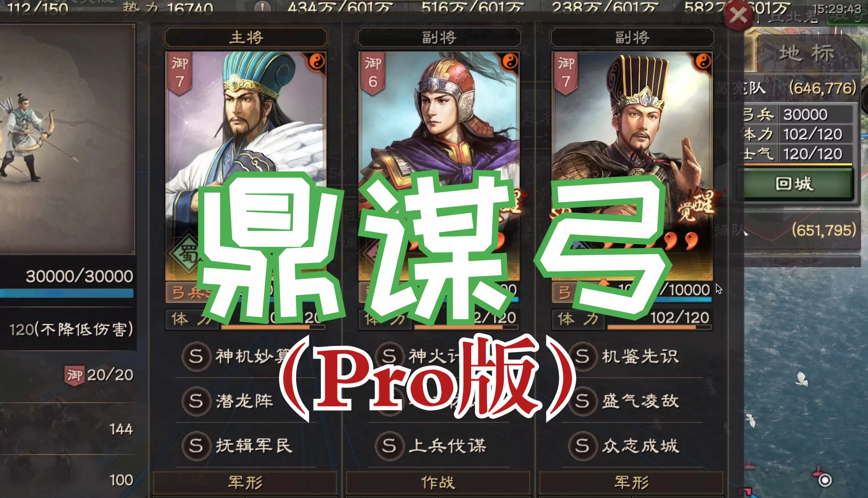Viewport: 868px width, 498px height.
Task: Open the 作战 tab under middle general
Action: (438, 482)
